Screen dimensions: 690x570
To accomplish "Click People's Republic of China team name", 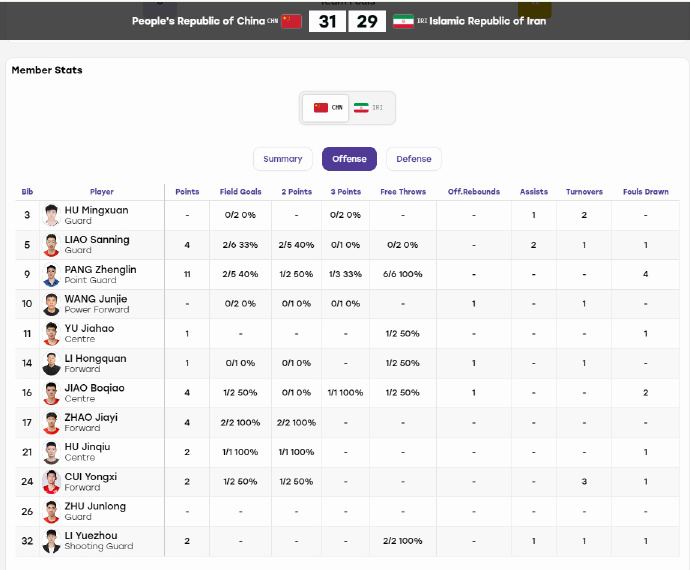I will click(198, 21).
